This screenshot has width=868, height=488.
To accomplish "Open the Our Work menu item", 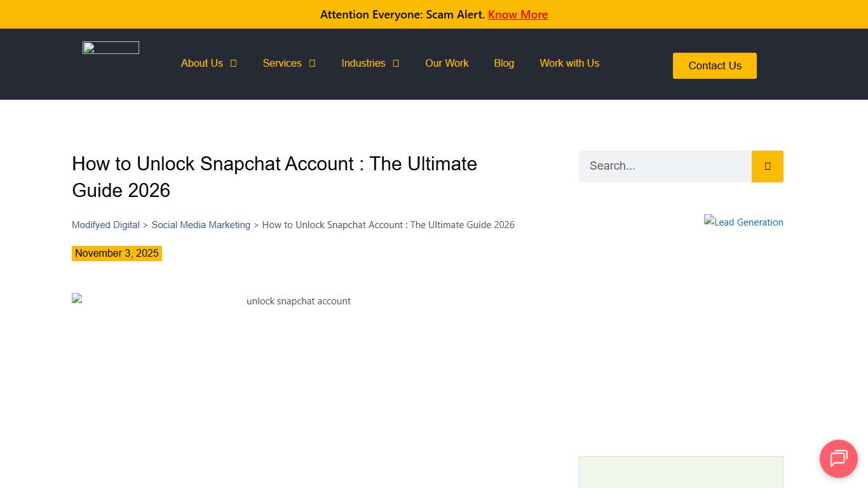I will (447, 63).
